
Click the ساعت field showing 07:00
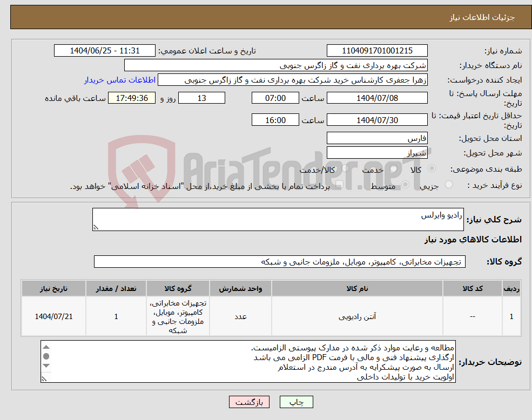coord(275,98)
